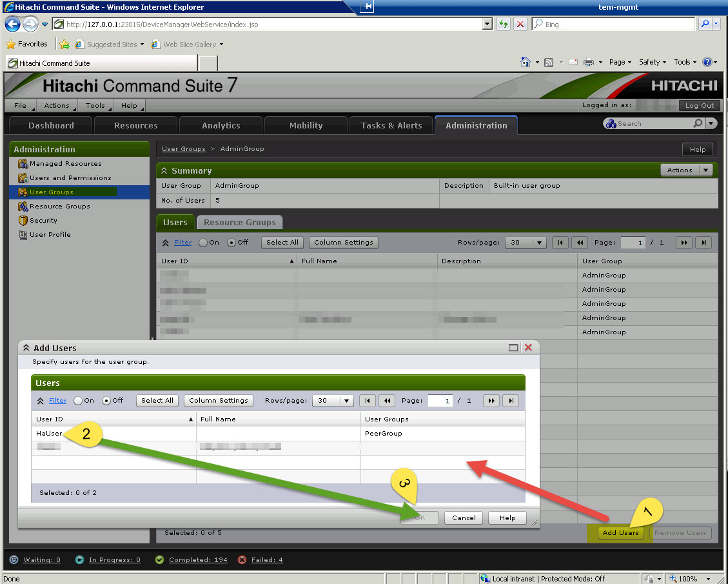This screenshot has height=584, width=728.
Task: Open the Tools menu in Hitachi menu bar
Action: tap(95, 105)
